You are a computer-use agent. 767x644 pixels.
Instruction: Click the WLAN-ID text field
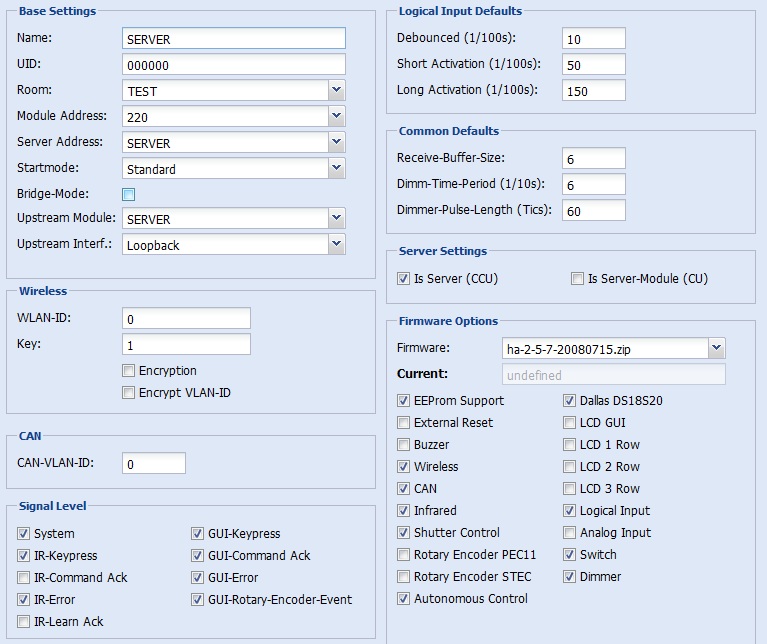pyautogui.click(x=186, y=318)
